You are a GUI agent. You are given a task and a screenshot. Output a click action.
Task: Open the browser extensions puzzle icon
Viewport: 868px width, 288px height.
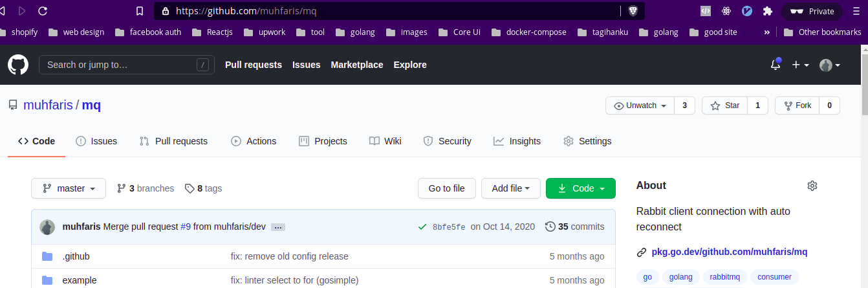[x=768, y=11]
